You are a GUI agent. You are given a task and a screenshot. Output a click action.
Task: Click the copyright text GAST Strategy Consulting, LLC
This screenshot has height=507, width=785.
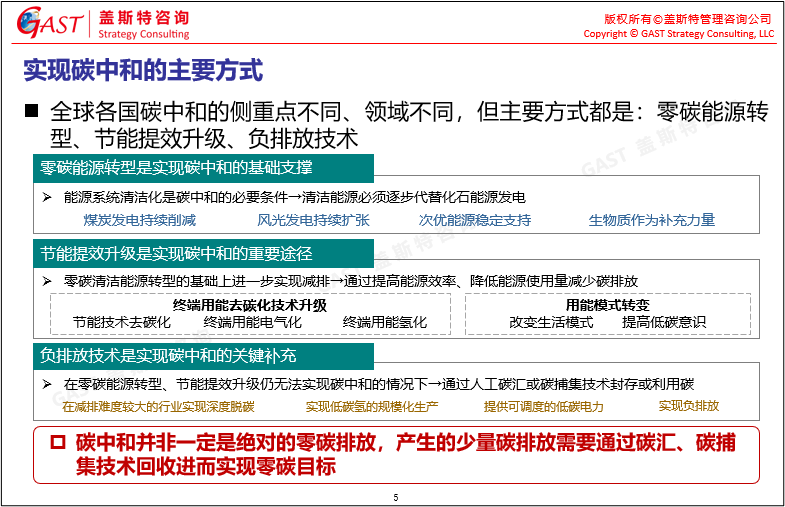click(679, 34)
